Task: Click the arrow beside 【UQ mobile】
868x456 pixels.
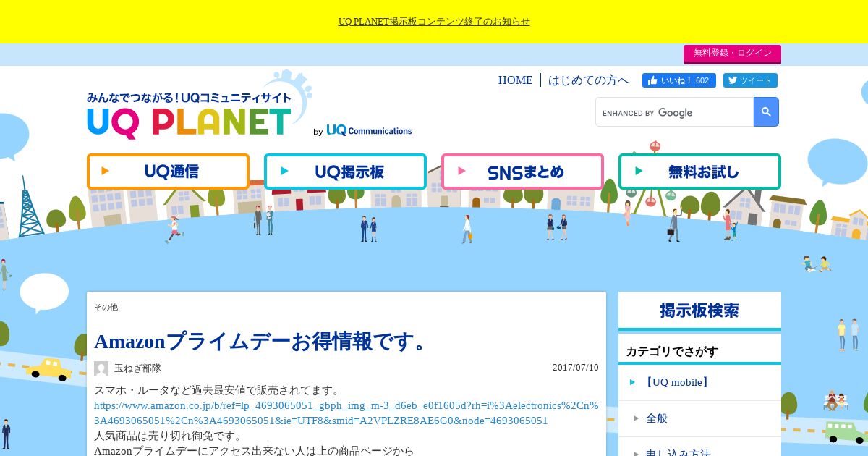Action: pos(632,382)
